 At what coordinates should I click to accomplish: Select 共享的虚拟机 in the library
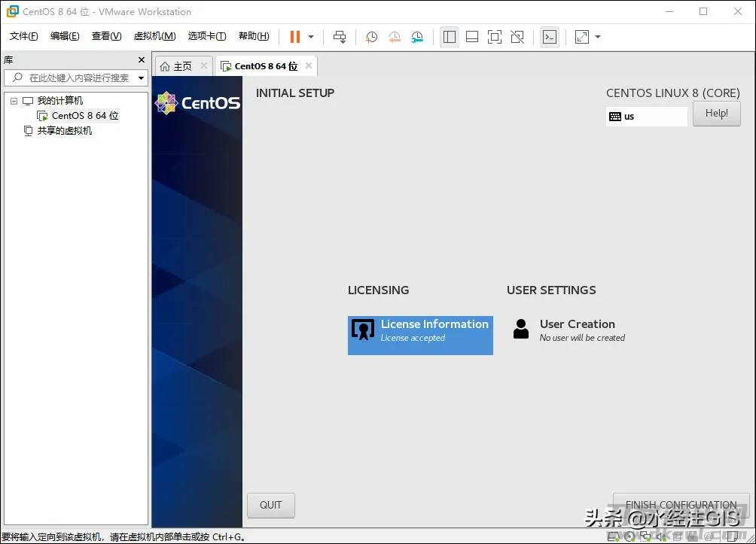coord(65,131)
